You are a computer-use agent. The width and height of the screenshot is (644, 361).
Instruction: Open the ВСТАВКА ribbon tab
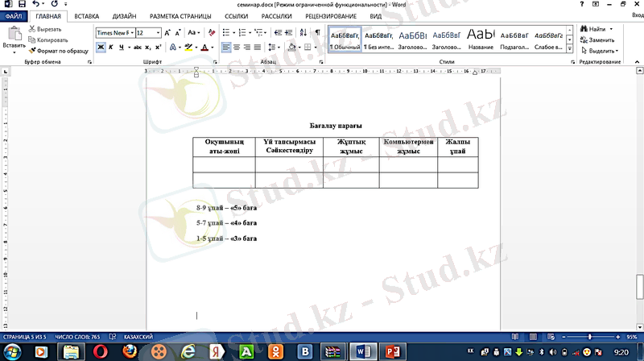[87, 16]
